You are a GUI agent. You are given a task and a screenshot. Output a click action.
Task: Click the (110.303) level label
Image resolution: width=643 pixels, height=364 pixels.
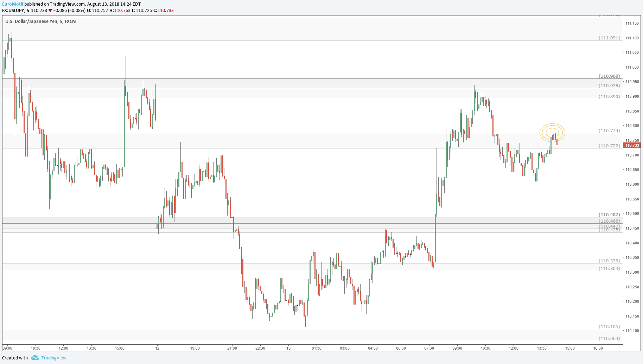click(x=610, y=268)
